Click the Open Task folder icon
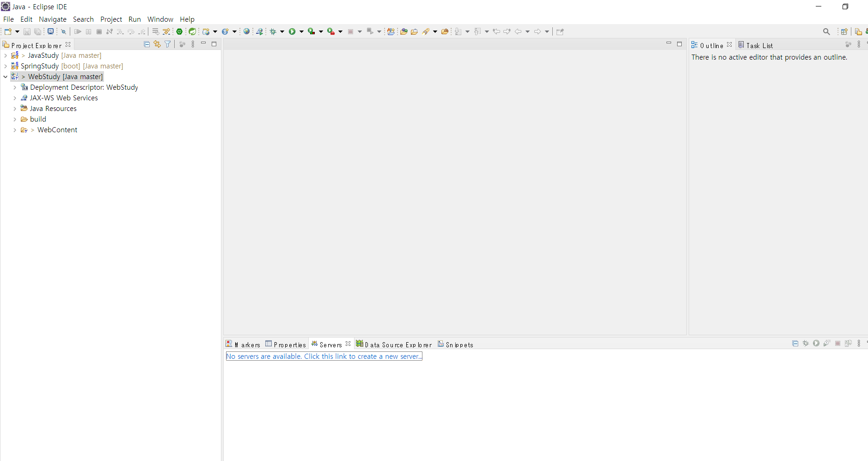 [x=414, y=31]
